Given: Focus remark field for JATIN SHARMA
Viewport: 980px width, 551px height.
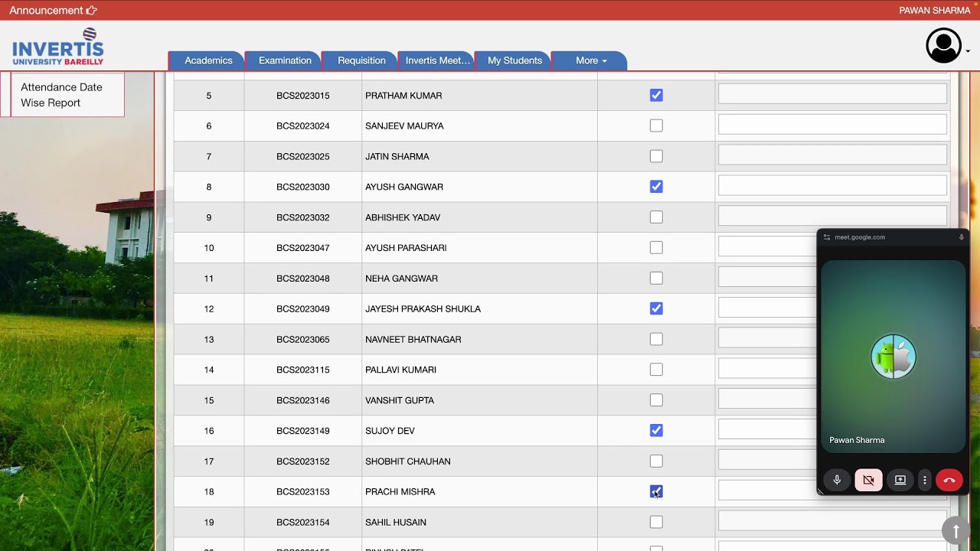Looking at the screenshot, I should [x=832, y=155].
